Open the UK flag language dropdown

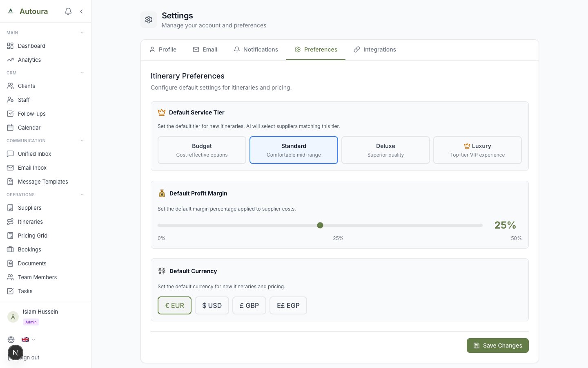tap(28, 340)
